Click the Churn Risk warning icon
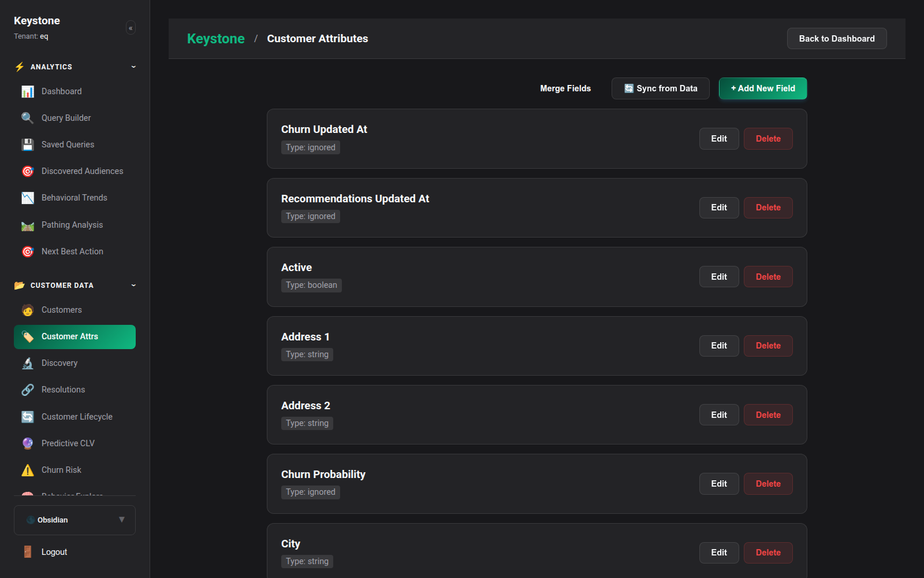The width and height of the screenshot is (924, 578). tap(28, 470)
